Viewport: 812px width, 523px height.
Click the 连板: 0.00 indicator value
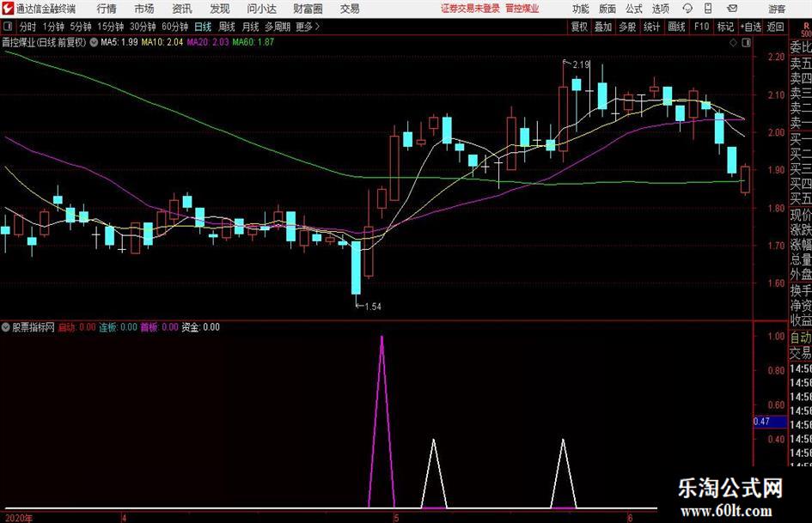pyautogui.click(x=118, y=327)
